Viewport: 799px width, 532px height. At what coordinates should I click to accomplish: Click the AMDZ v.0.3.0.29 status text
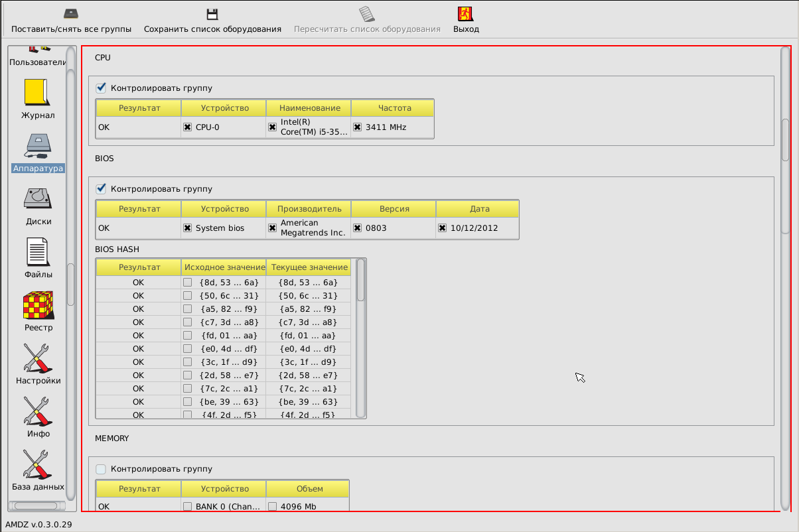pos(38,523)
